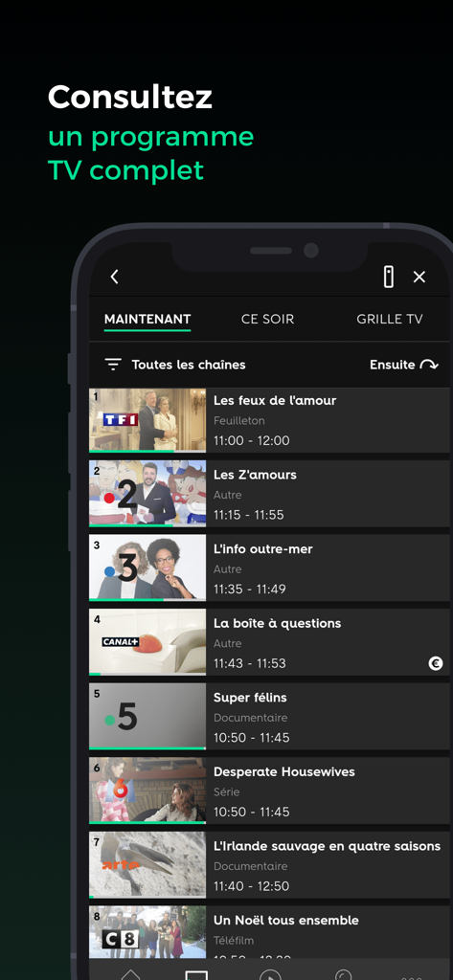This screenshot has height=980, width=453.
Task: Tap the Ensuite button
Action: point(403,365)
